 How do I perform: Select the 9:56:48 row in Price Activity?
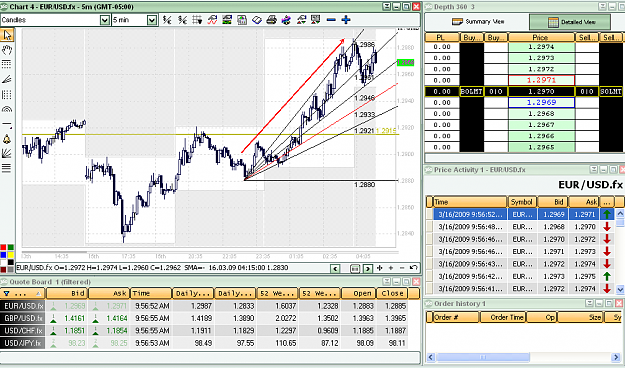pos(521,226)
